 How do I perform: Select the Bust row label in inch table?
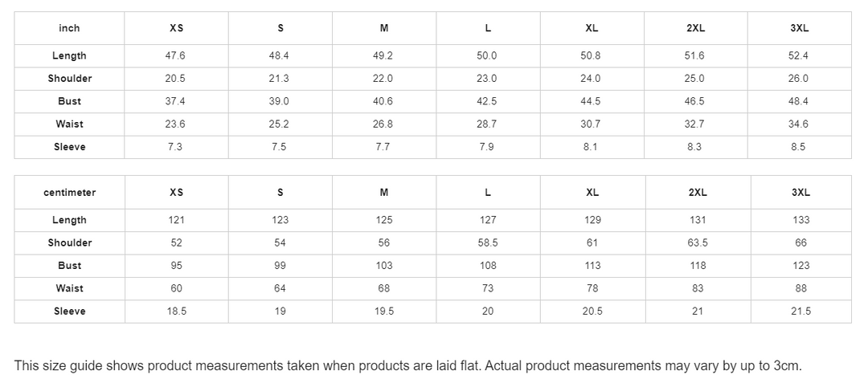point(69,101)
